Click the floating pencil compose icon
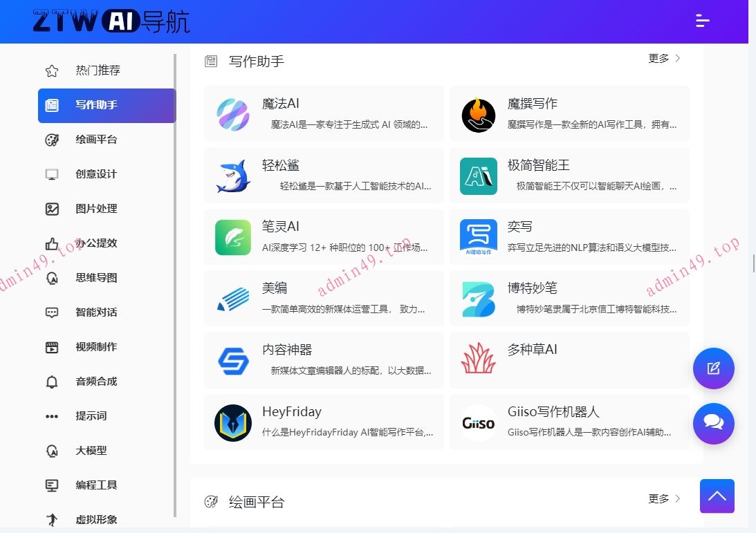Image resolution: width=756 pixels, height=533 pixels. pos(713,368)
